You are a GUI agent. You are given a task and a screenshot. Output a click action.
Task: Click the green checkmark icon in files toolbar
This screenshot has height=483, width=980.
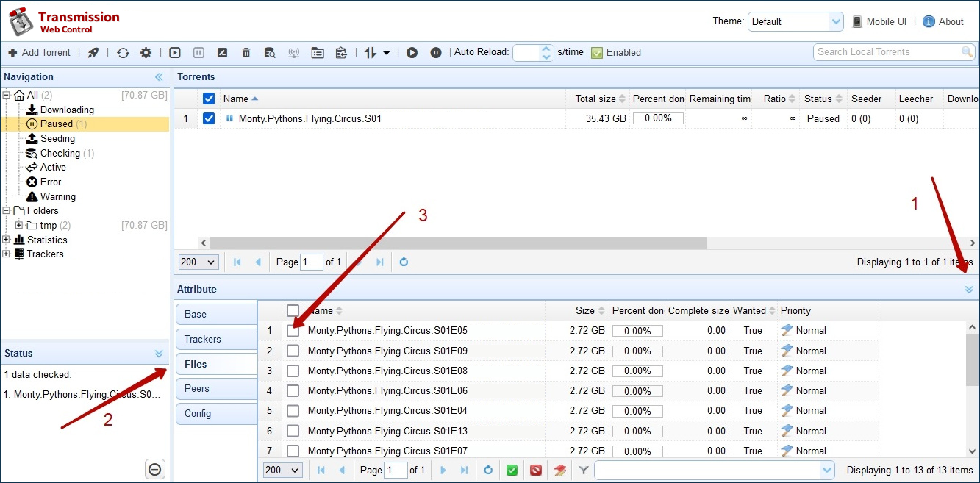[512, 470]
